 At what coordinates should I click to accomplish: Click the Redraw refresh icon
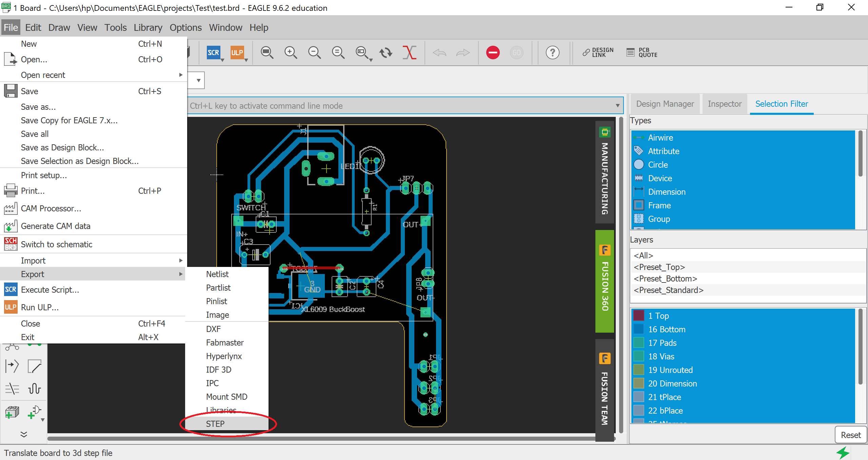(386, 53)
